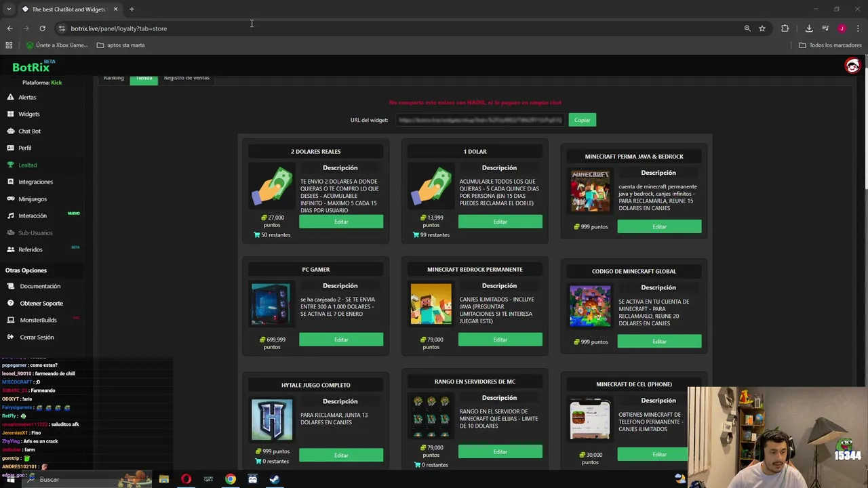
Task: Bookmark this page with the star
Action: (762, 28)
